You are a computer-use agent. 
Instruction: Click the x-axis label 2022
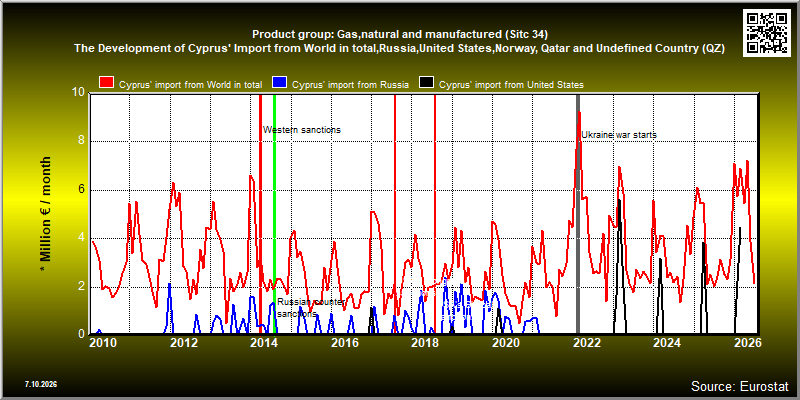pos(586,343)
